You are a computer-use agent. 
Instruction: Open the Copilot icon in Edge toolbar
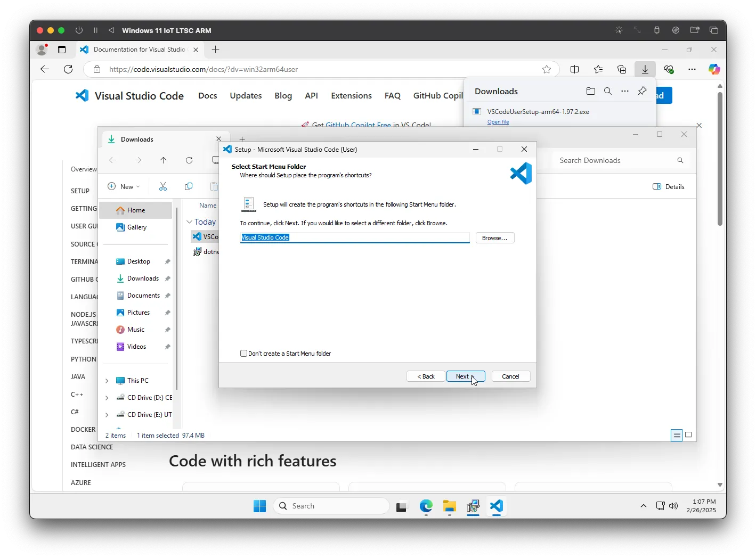coord(713,69)
